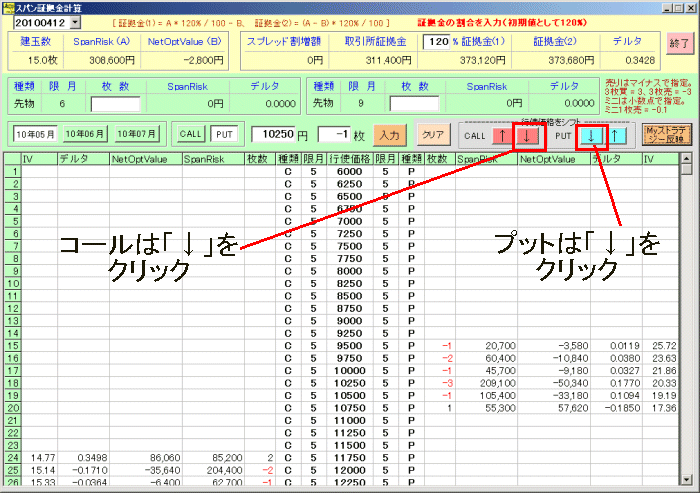Click the 入力 input button
The image size is (700, 493).
pos(389,135)
